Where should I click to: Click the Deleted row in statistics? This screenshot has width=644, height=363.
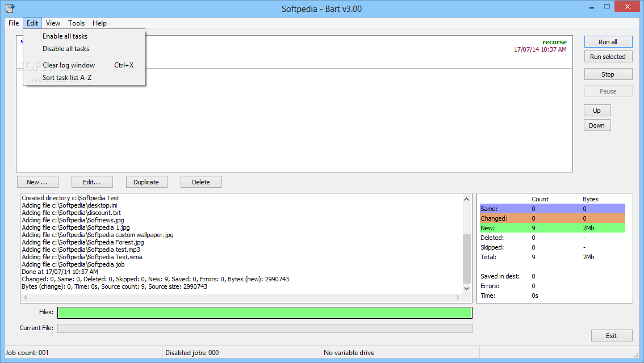553,238
